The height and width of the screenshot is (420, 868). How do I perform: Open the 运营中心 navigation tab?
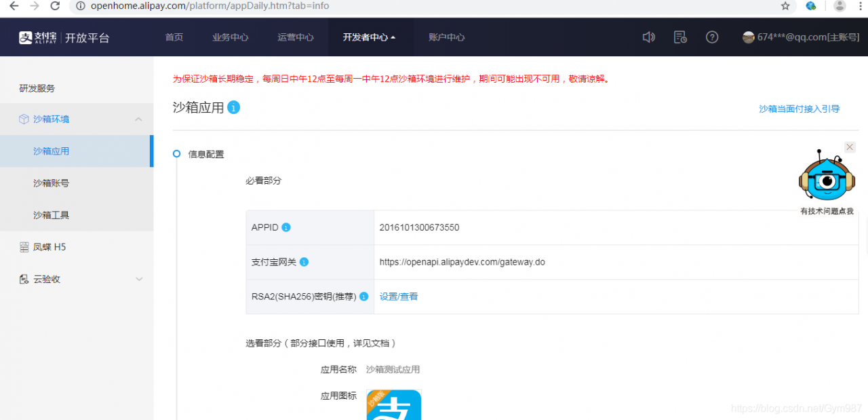pyautogui.click(x=296, y=37)
